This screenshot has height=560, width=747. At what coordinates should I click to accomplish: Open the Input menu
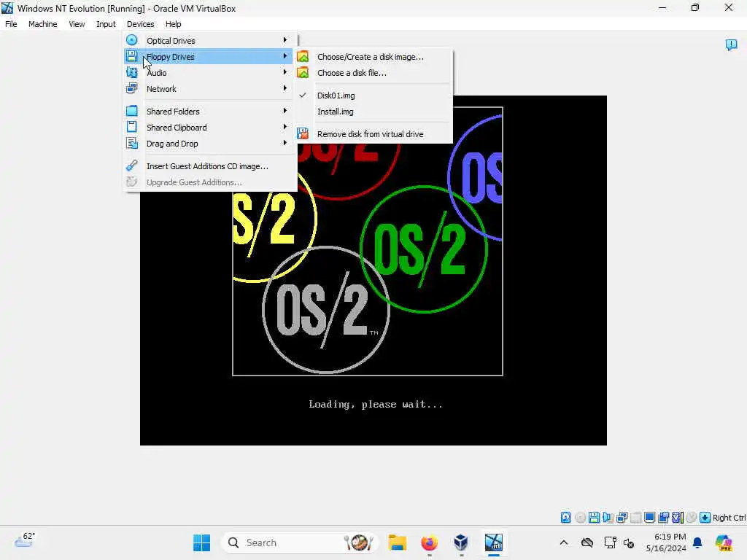tap(106, 24)
